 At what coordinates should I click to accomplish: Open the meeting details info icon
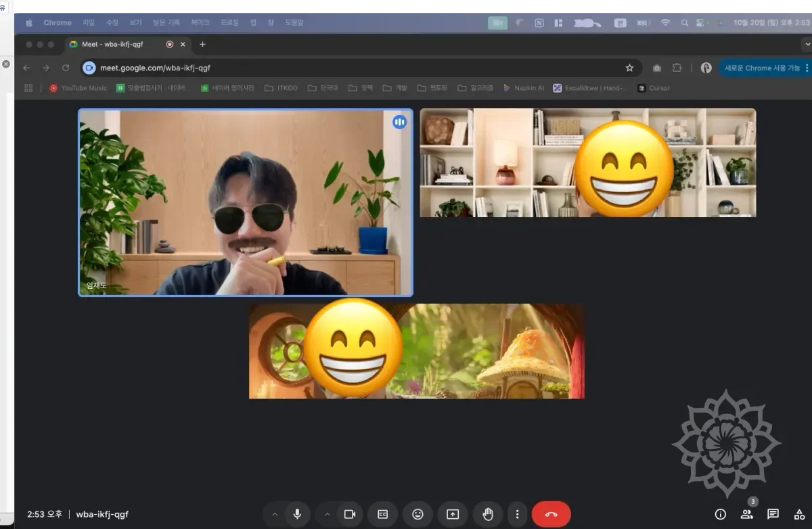tap(721, 514)
